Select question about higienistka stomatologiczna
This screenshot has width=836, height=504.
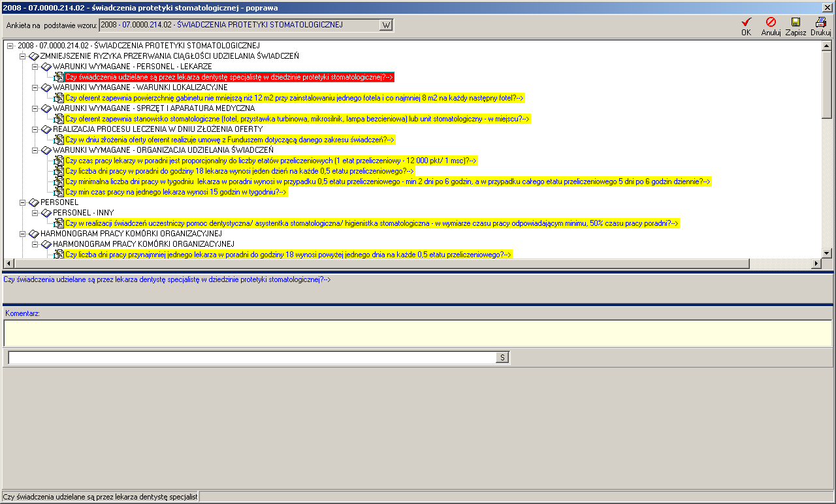(372, 223)
